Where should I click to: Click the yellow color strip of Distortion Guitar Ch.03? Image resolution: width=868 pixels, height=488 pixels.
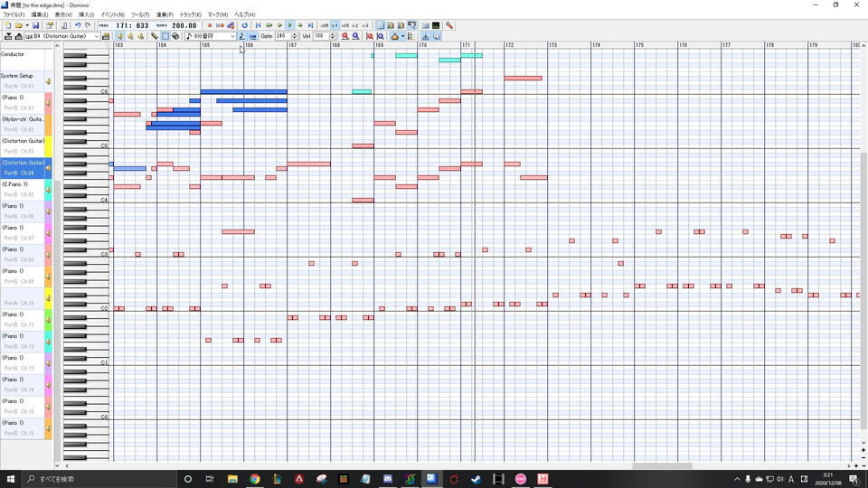48,146
